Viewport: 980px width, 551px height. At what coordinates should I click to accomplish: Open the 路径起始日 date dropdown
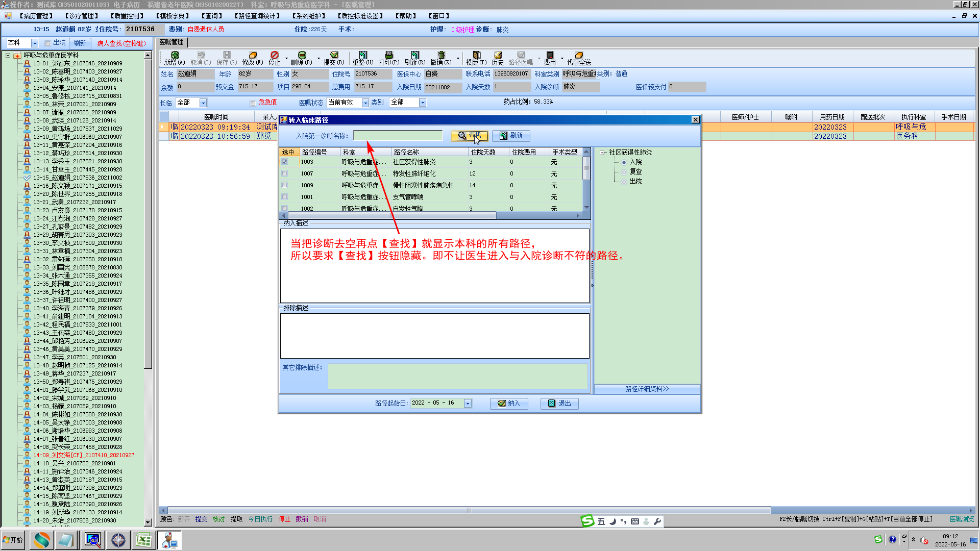467,404
